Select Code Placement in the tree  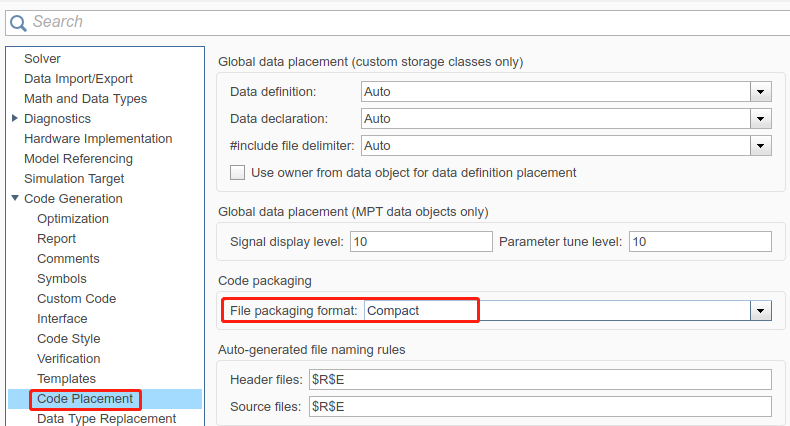[x=85, y=399]
